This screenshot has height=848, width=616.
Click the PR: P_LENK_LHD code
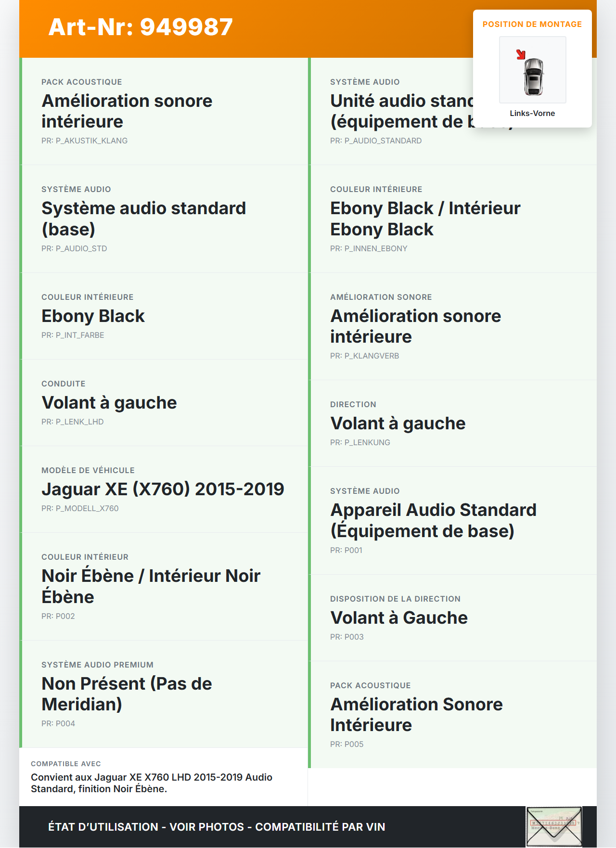click(72, 422)
